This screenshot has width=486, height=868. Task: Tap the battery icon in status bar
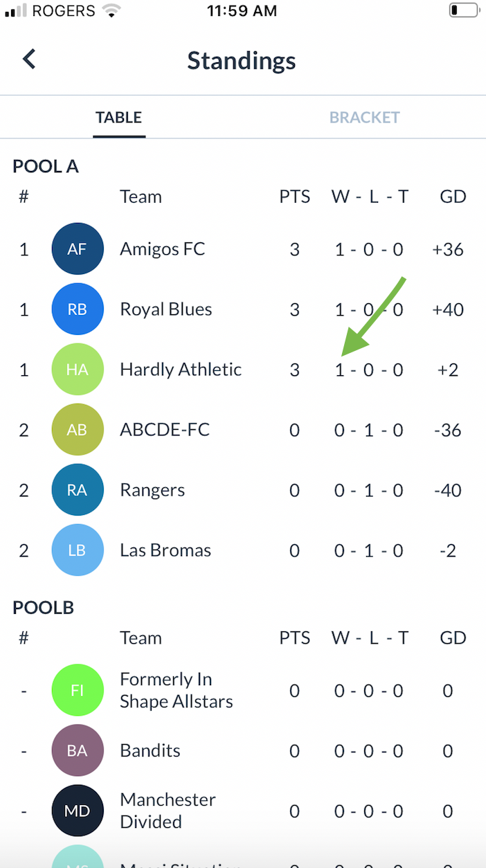462,10
